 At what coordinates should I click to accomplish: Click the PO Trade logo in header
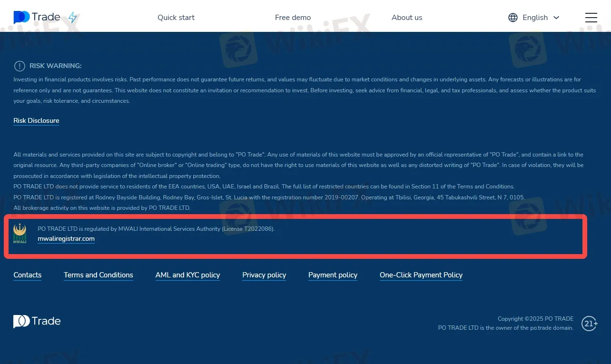[37, 18]
